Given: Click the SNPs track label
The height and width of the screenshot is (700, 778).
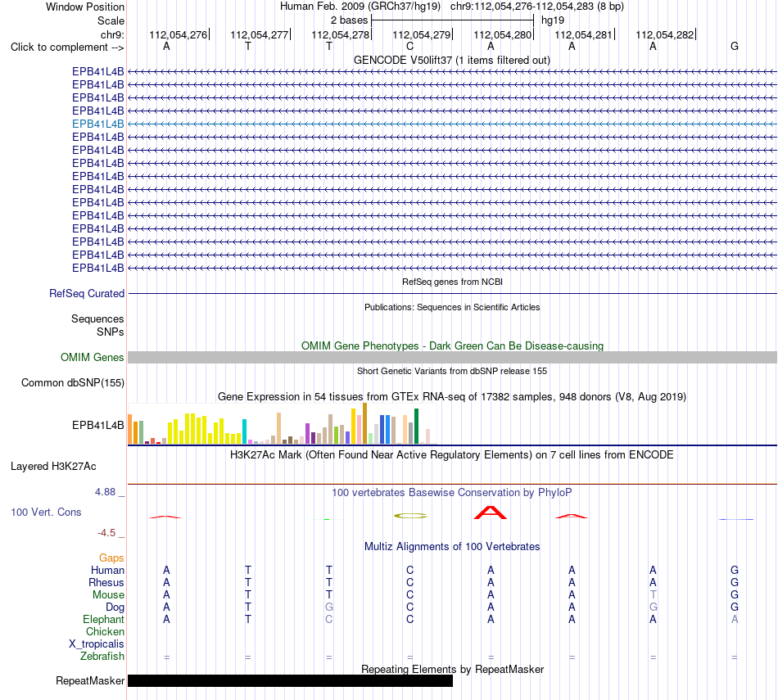Looking at the screenshot, I should click(x=111, y=332).
